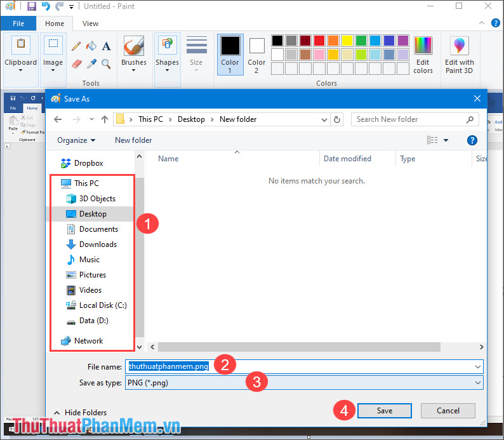
Task: Click the Save button
Action: tap(384, 411)
